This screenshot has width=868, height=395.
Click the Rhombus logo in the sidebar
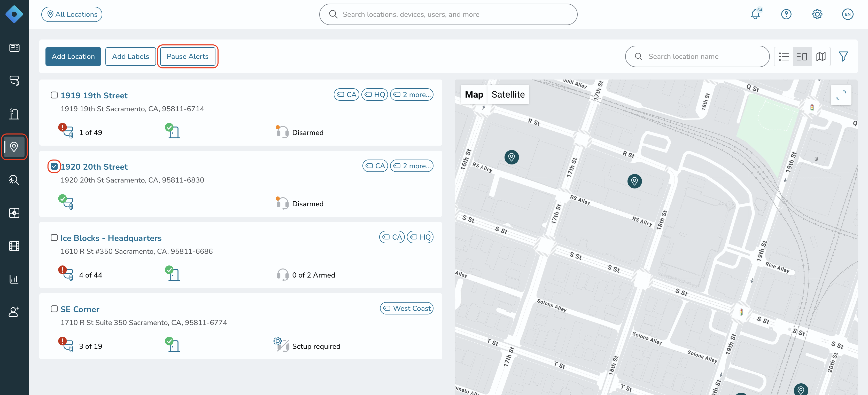pos(14,14)
